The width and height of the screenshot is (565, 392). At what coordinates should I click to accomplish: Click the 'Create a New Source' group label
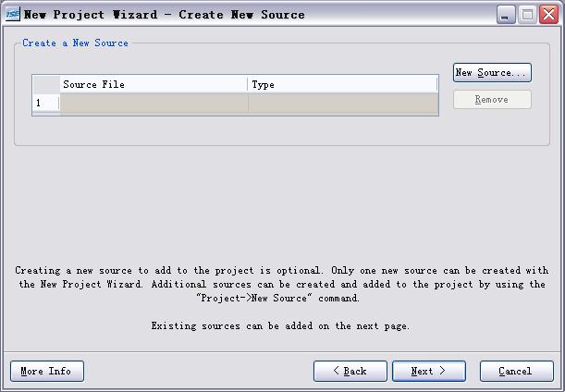(75, 43)
